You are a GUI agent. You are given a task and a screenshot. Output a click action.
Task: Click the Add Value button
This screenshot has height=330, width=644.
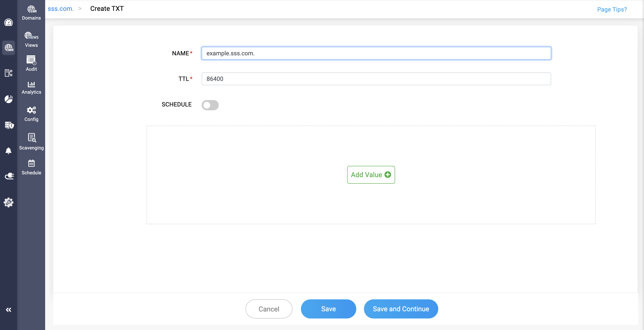point(371,175)
